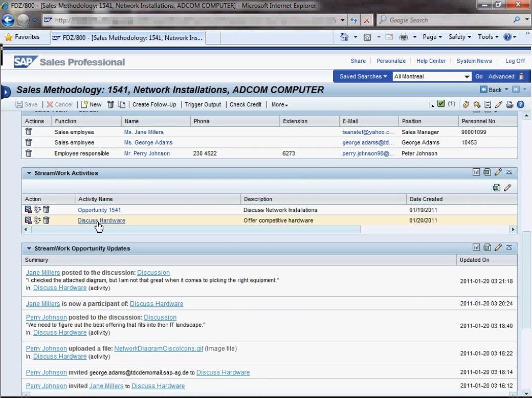Image resolution: width=532 pixels, height=398 pixels.
Task: Click the tag icon in page toolbar
Action: (x=466, y=104)
